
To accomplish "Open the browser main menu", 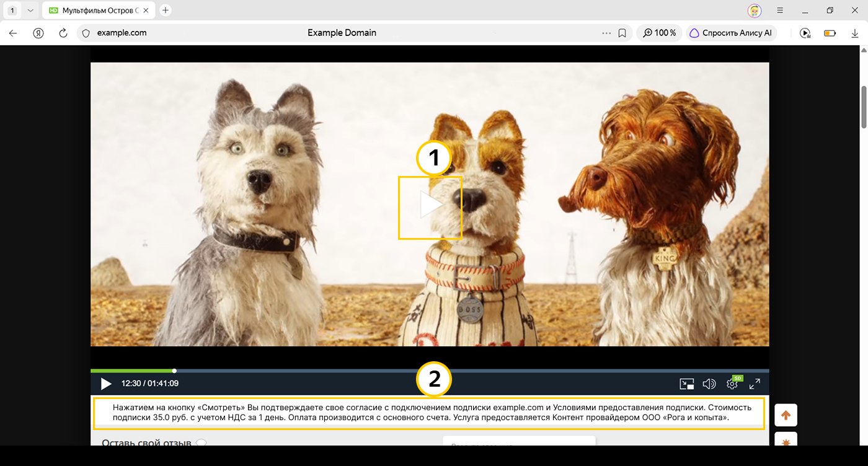I will click(x=780, y=11).
